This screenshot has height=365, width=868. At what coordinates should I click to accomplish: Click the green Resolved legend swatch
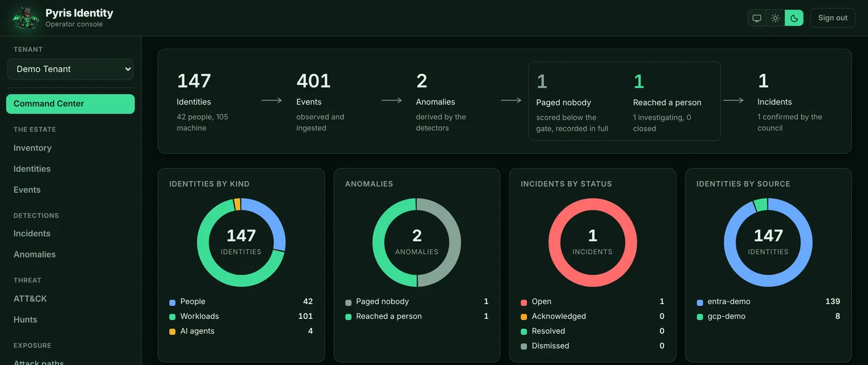pyautogui.click(x=524, y=332)
